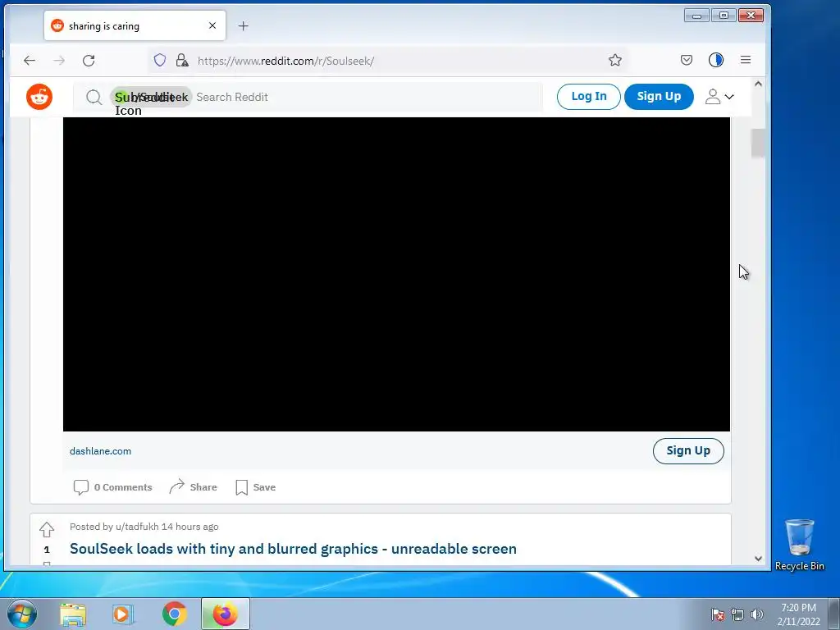
Task: Go back with the browser back arrow
Action: (x=30, y=61)
